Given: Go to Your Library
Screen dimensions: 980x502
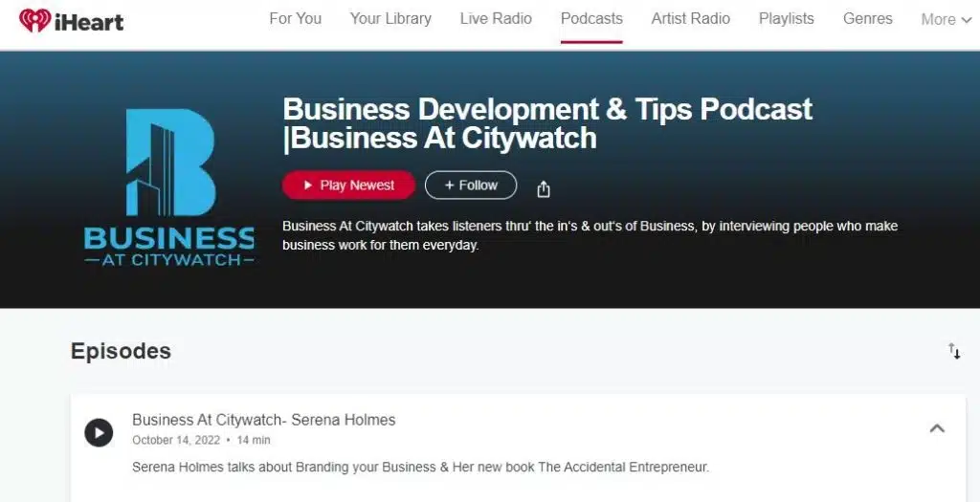Looking at the screenshot, I should (390, 19).
